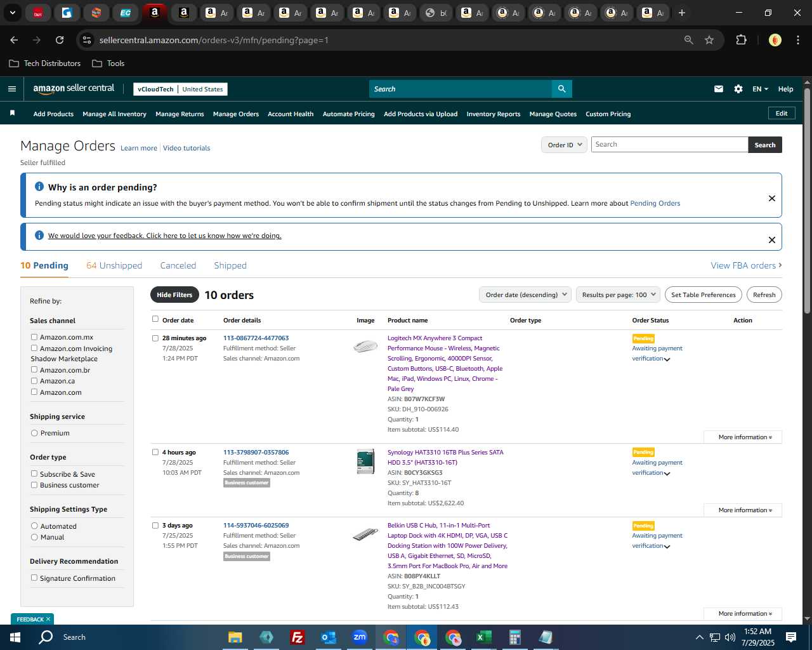This screenshot has width=812, height=650.
Task: Open the browser extensions puzzle icon
Action: tap(741, 40)
